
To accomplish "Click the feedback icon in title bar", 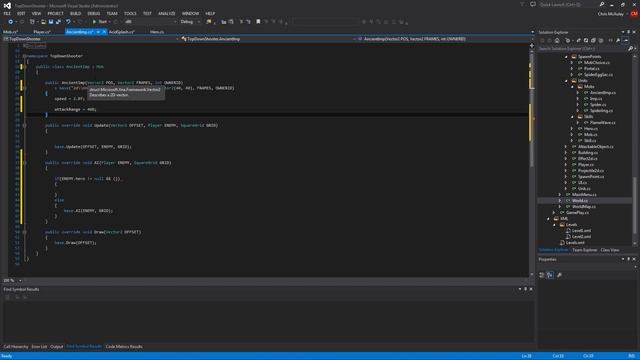I will pyautogui.click(x=533, y=4).
